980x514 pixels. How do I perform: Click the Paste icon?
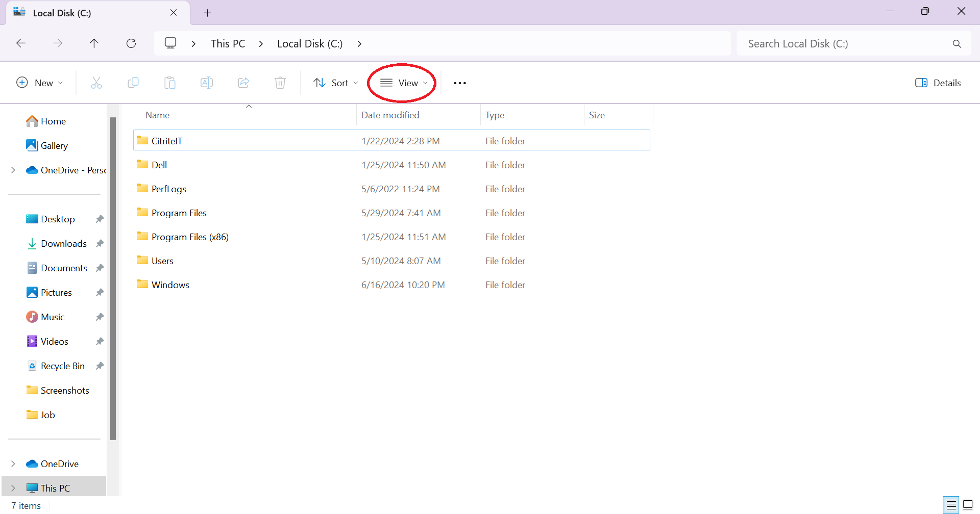pos(170,83)
